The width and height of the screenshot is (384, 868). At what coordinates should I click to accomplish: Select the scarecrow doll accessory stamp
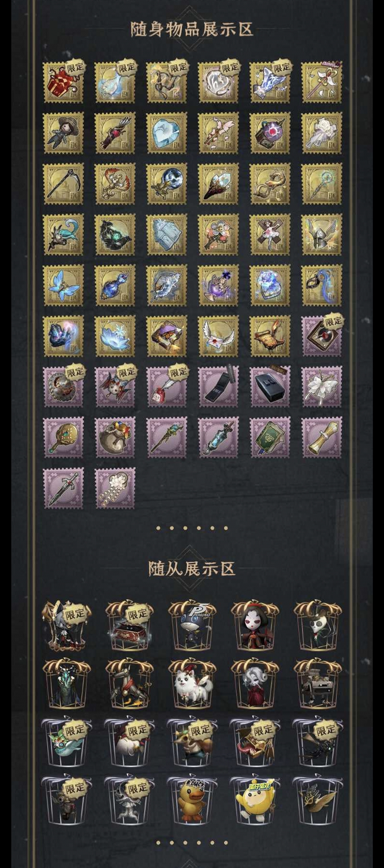click(x=63, y=133)
